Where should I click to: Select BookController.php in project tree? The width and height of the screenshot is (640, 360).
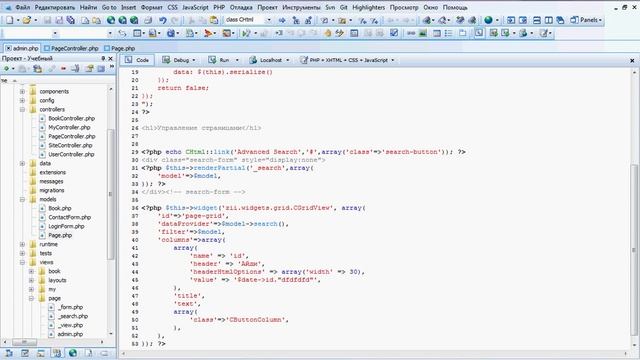pos(71,118)
